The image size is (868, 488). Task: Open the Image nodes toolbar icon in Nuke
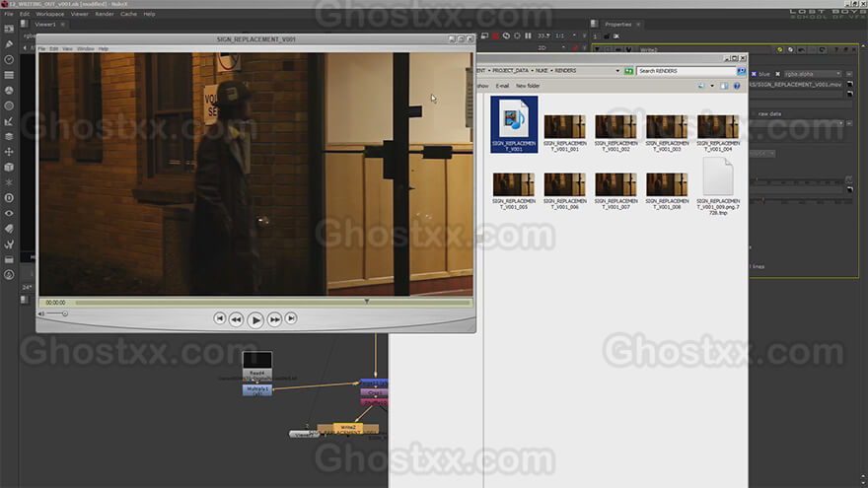(9, 29)
